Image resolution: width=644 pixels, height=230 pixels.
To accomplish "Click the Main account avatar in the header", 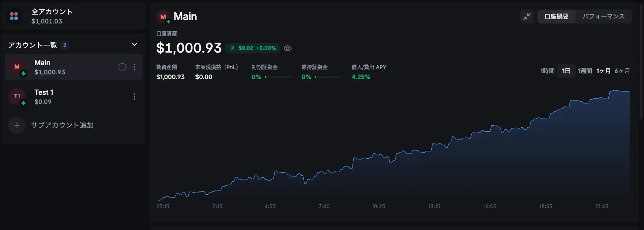I will [x=164, y=17].
